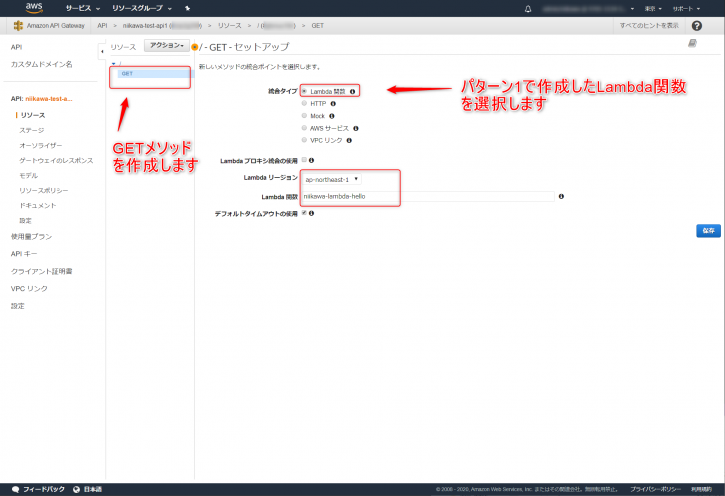
Task: Select the Lambda 関数 integration type radio
Action: click(x=304, y=91)
